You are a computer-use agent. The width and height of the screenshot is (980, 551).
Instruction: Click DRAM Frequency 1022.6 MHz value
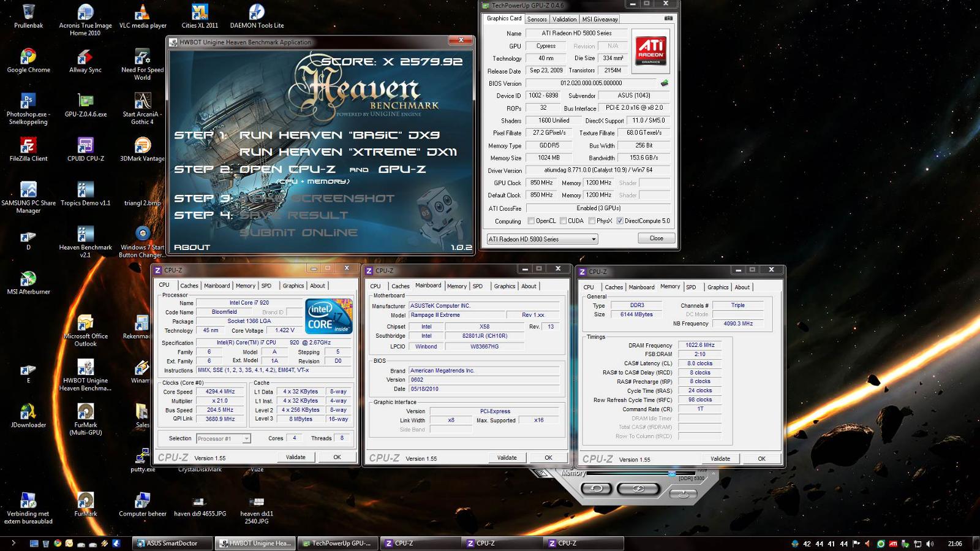point(700,345)
